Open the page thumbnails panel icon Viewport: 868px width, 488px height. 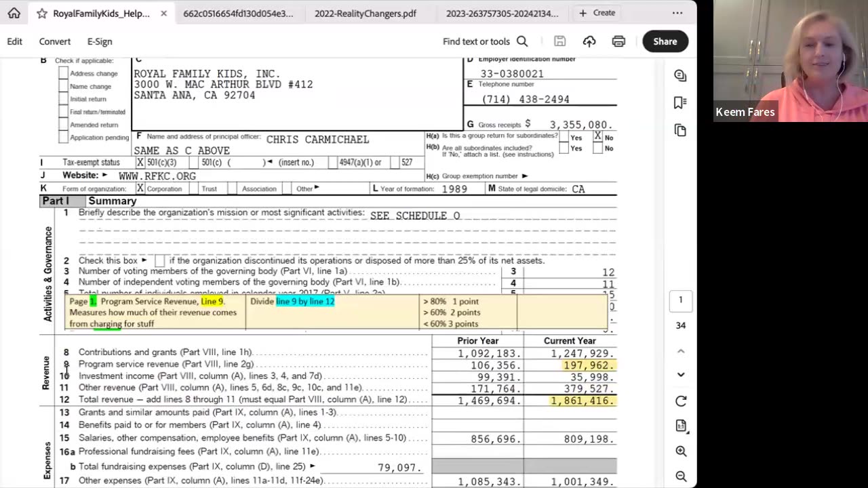[x=681, y=130]
